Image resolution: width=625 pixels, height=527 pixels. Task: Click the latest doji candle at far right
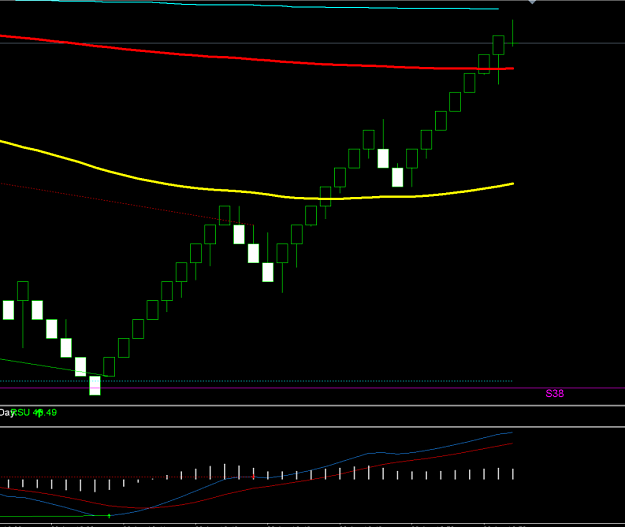513,33
